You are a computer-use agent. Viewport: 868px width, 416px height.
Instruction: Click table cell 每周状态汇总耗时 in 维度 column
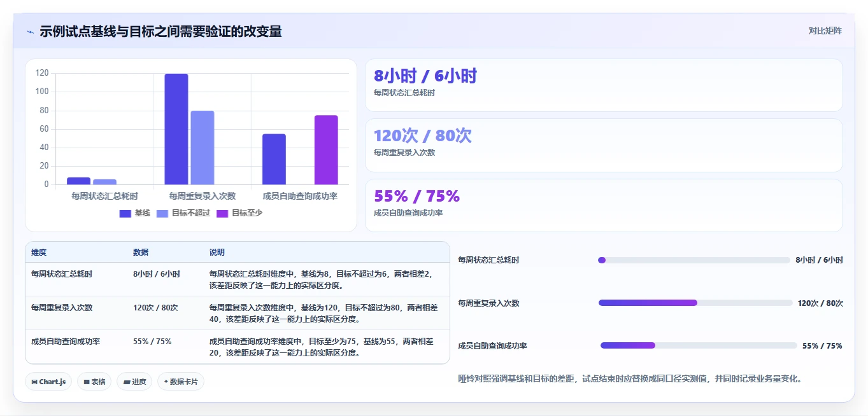(62, 274)
